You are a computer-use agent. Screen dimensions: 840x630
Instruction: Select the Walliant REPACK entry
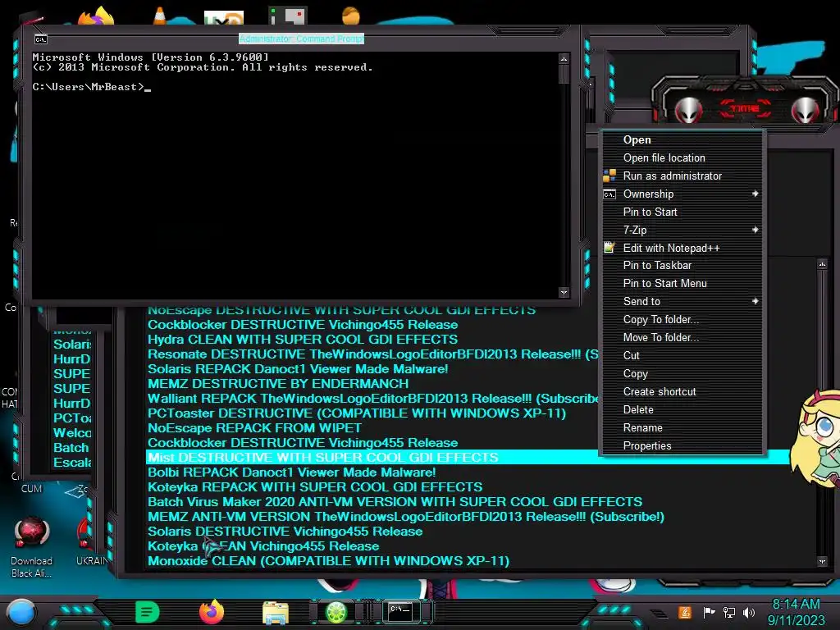pyautogui.click(x=373, y=398)
